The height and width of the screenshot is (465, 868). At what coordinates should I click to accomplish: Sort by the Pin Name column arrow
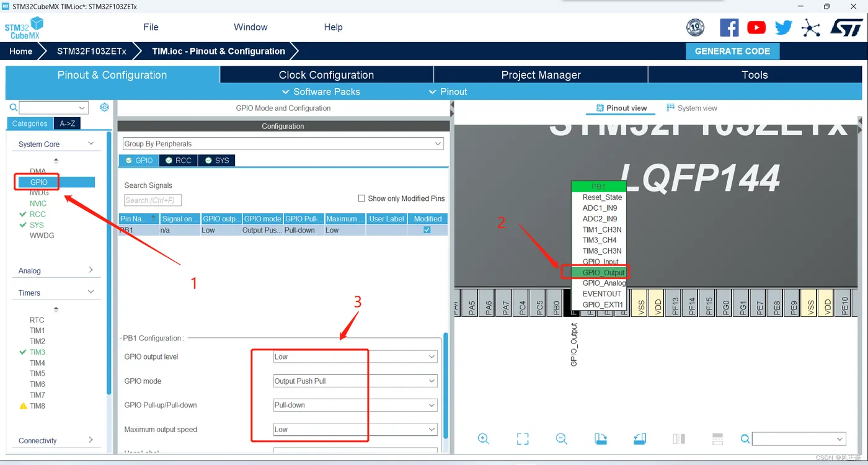tap(154, 217)
